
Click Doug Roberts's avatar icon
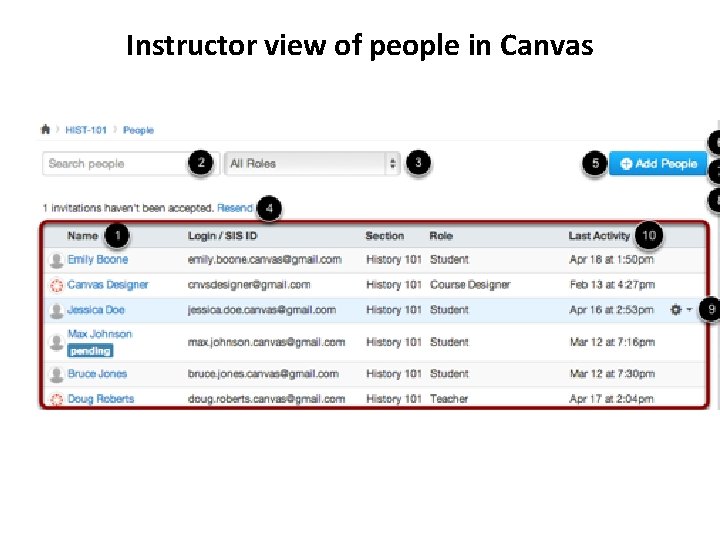click(56, 399)
